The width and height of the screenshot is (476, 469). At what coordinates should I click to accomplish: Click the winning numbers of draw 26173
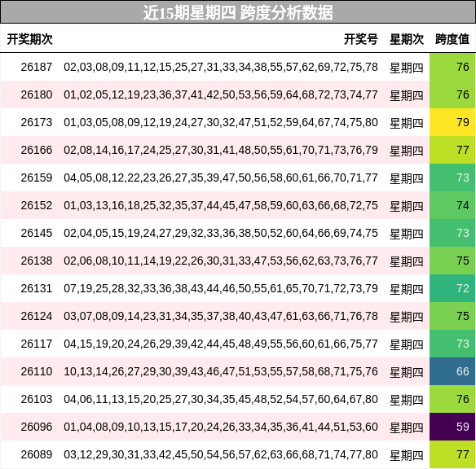(221, 122)
